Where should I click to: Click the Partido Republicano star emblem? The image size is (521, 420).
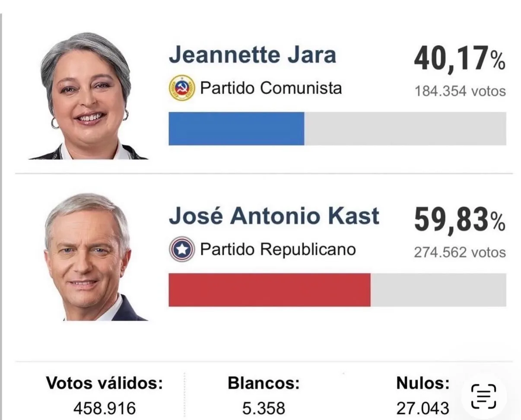pyautogui.click(x=183, y=249)
